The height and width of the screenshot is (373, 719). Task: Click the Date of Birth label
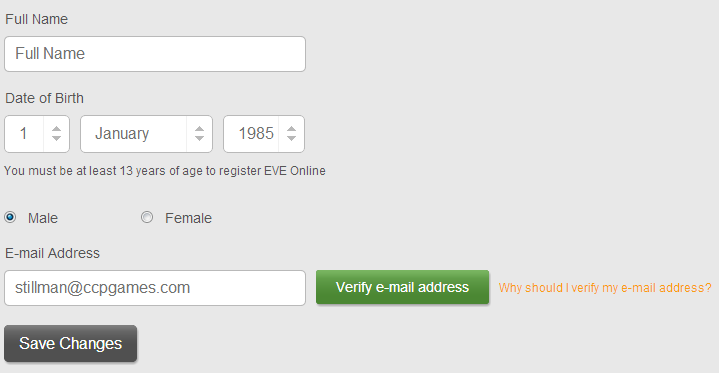(44, 98)
